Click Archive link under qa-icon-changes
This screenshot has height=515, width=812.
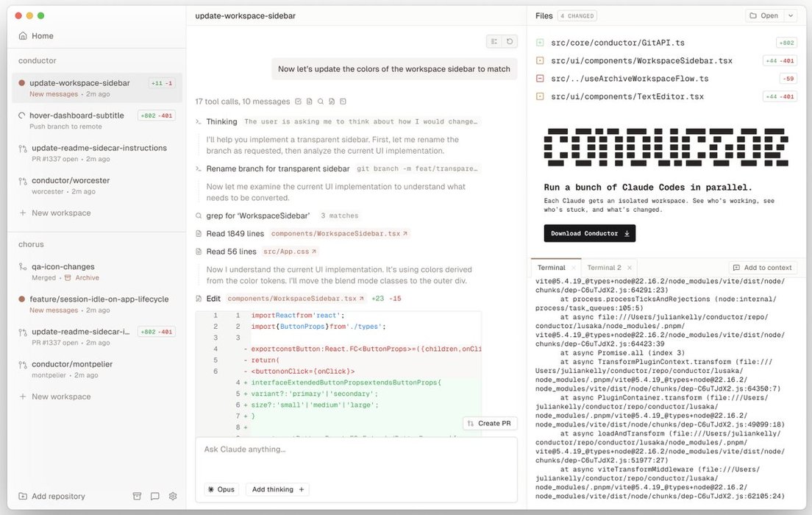[x=87, y=278]
